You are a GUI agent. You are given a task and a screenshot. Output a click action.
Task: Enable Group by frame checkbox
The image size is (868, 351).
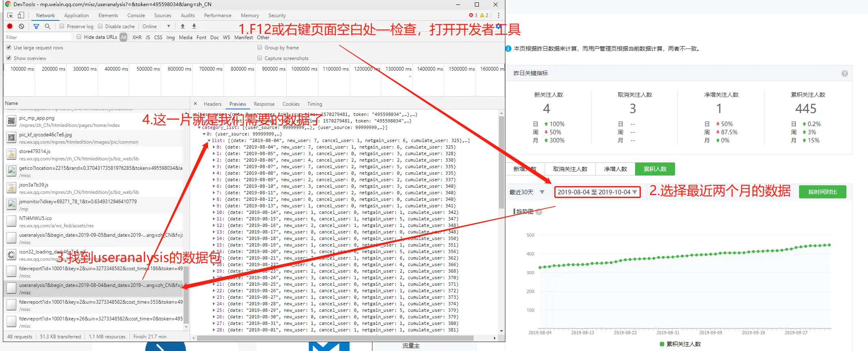pyautogui.click(x=259, y=47)
